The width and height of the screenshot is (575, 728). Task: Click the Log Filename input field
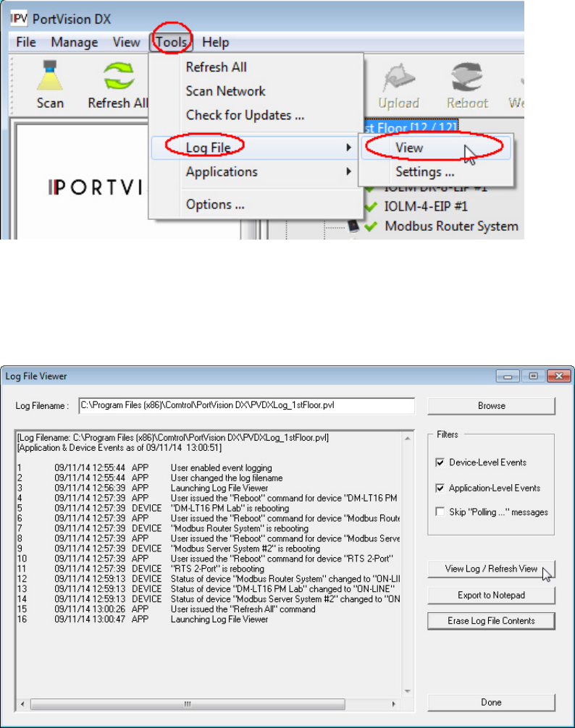(x=247, y=405)
